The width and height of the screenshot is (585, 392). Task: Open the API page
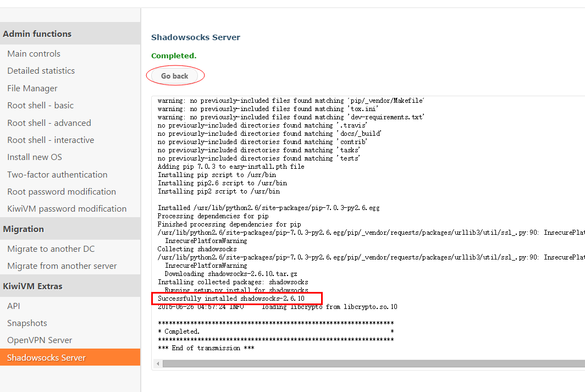[x=13, y=306]
